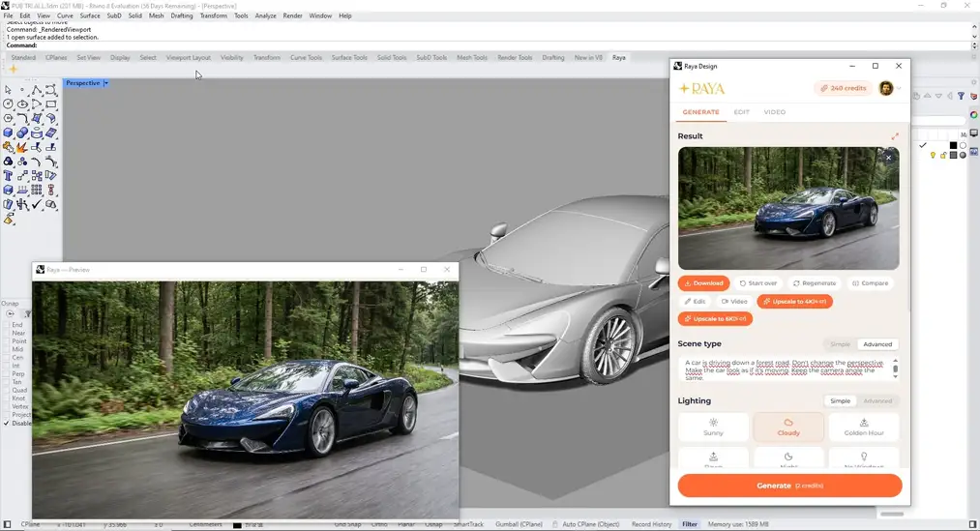Upscale the result to 4K
This screenshot has width=980, height=531.
tap(794, 302)
